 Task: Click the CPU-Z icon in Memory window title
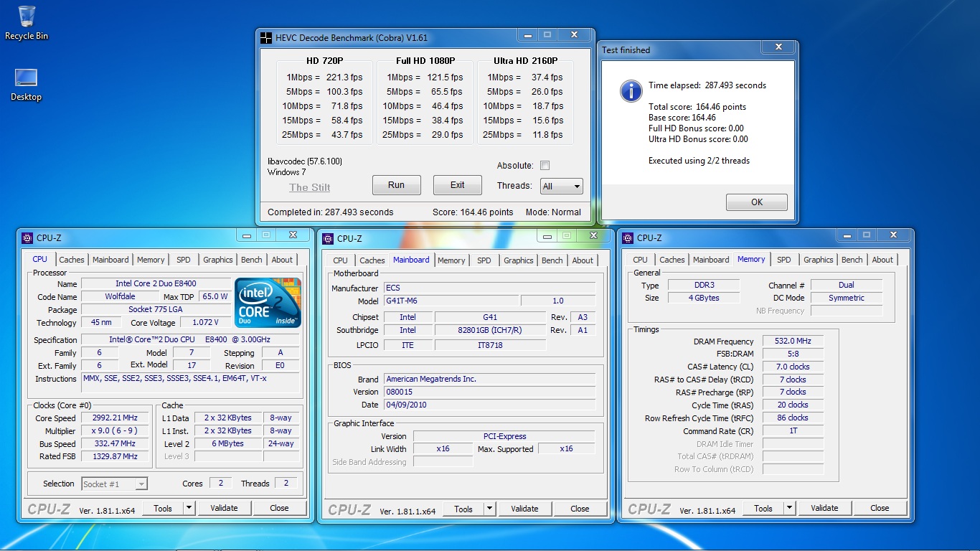tap(628, 238)
